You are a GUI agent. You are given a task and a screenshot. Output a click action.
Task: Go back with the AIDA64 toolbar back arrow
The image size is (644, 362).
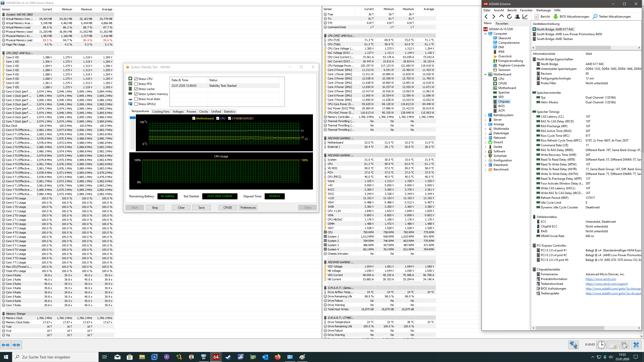(x=486, y=17)
